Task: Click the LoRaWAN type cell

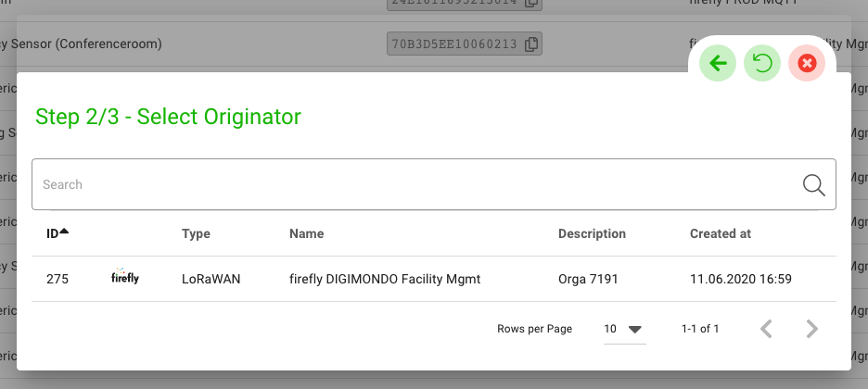Action: (211, 279)
